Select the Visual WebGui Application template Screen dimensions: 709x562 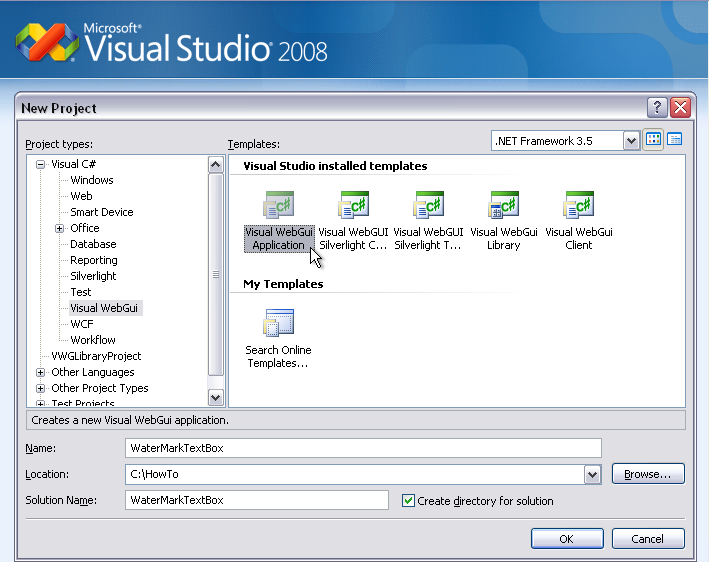[279, 222]
